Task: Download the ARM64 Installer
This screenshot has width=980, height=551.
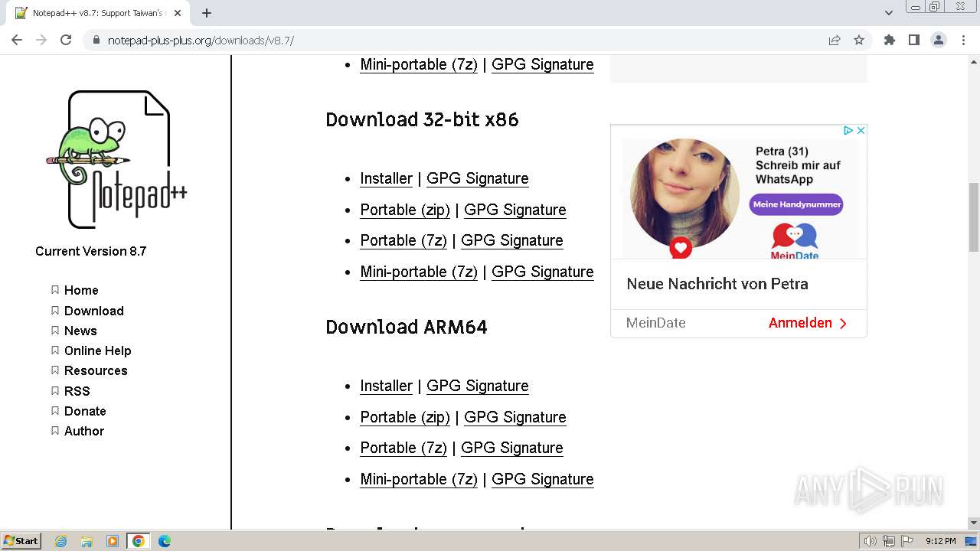Action: pyautogui.click(x=387, y=386)
